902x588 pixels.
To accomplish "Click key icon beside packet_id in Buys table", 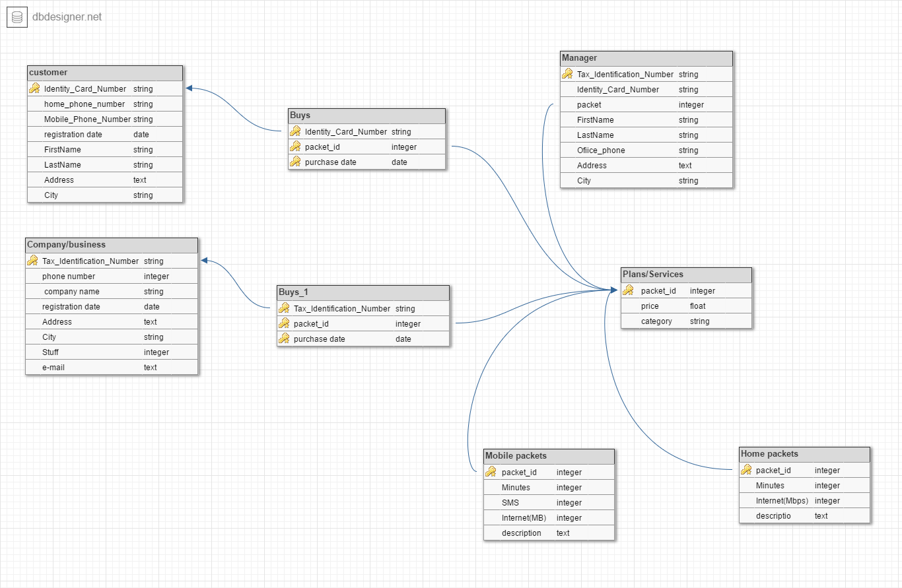I will pyautogui.click(x=295, y=147).
